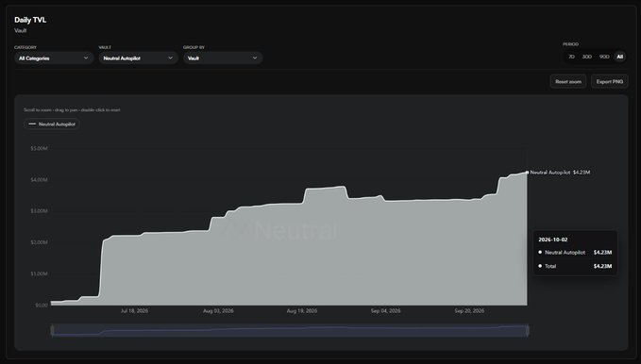Open the Vault dropdown showing Neutral Autopilot
641x364 pixels.
pos(138,58)
